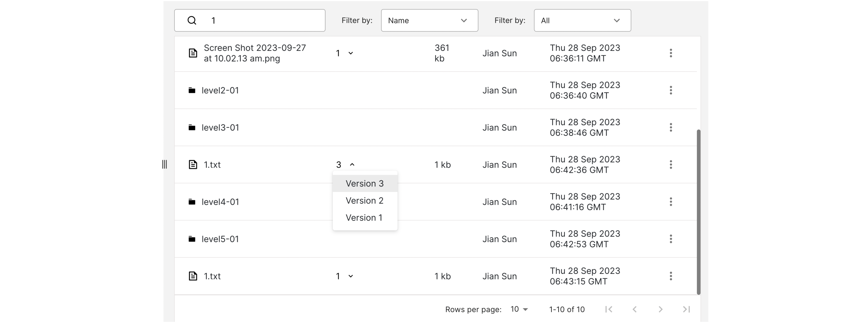Viewport: 868px width, 329px height.
Task: Go to the previous page arrow
Action: (634, 310)
